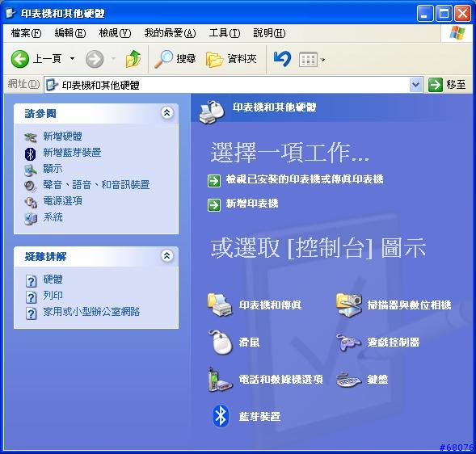Toggle the 資料夾 folders pane
The height and width of the screenshot is (454, 476).
231,59
